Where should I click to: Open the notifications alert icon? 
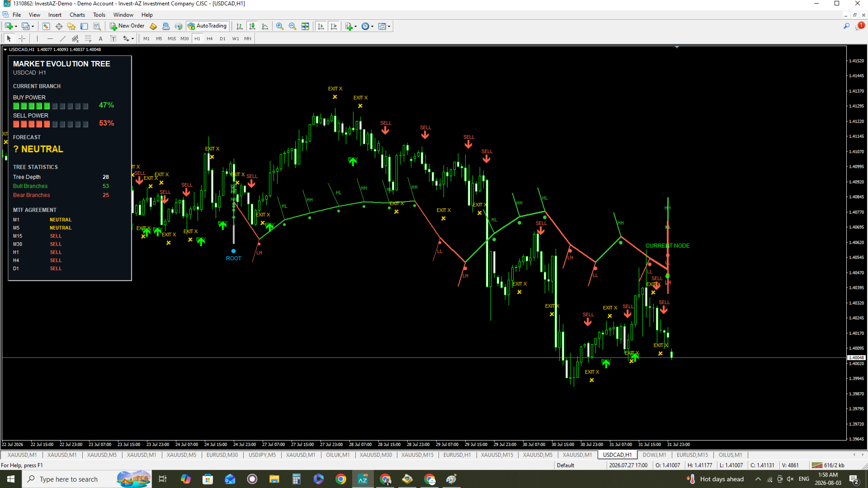[x=859, y=26]
